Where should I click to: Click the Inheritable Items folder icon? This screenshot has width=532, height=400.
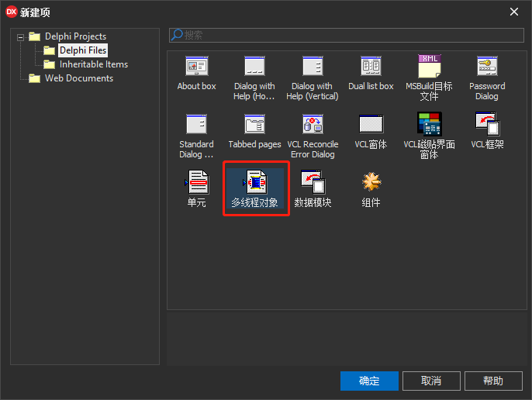point(49,64)
